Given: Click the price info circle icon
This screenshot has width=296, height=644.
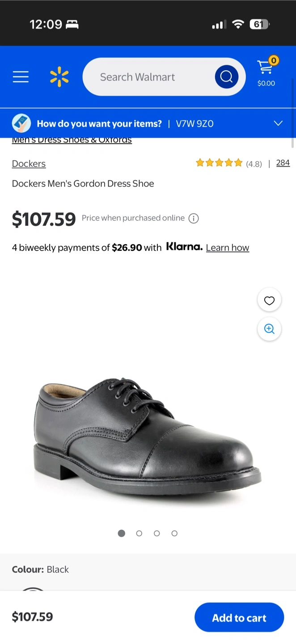Looking at the screenshot, I should point(194,218).
